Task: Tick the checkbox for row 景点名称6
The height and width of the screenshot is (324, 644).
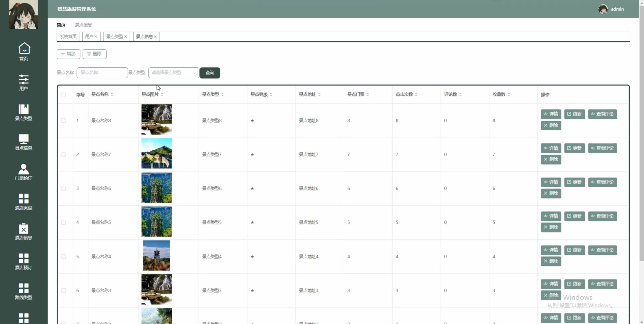Action: [x=63, y=189]
